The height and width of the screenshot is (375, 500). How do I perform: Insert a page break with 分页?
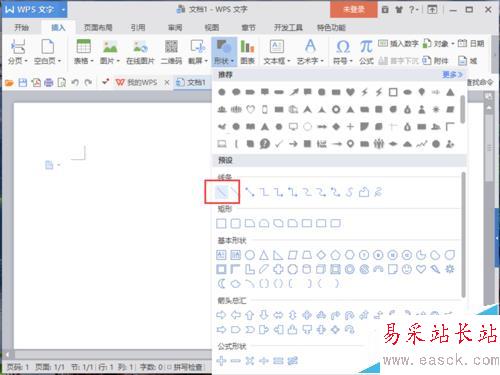coord(18,52)
